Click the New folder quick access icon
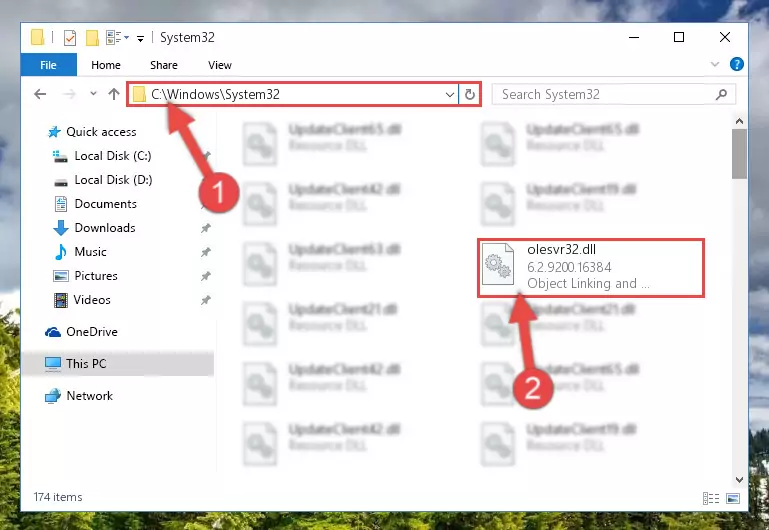Image resolution: width=769 pixels, height=530 pixels. [92, 38]
